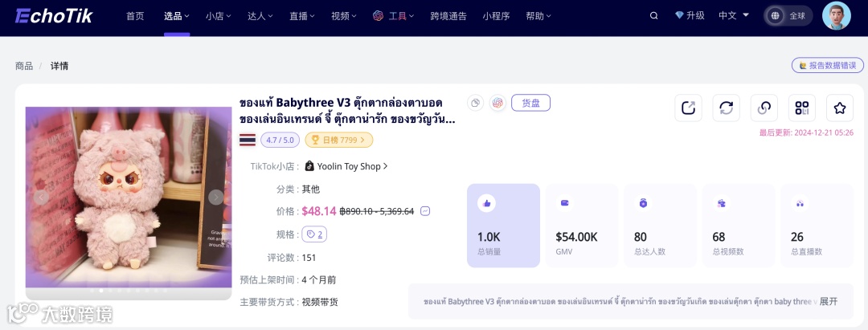Click the 日榜 7799 ranking badge

pos(339,141)
